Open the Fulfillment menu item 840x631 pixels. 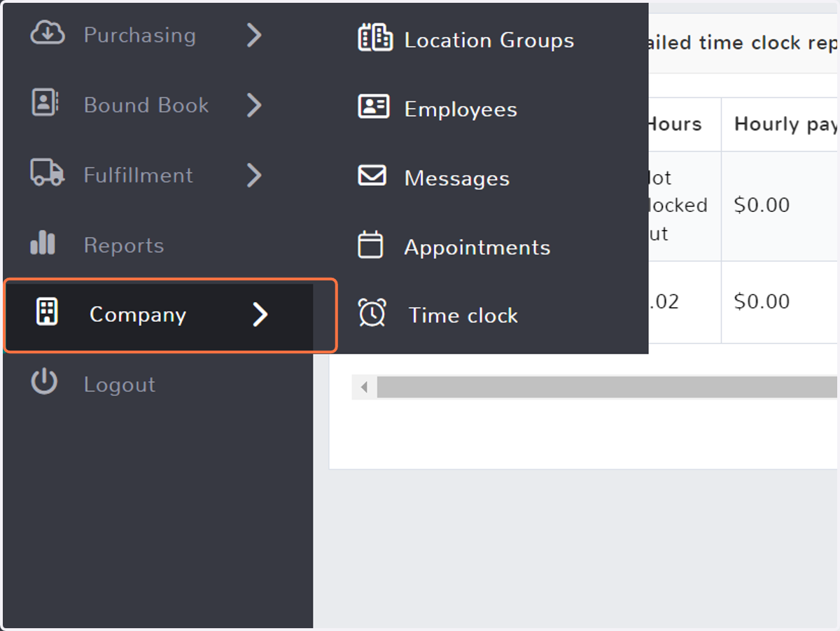click(139, 175)
